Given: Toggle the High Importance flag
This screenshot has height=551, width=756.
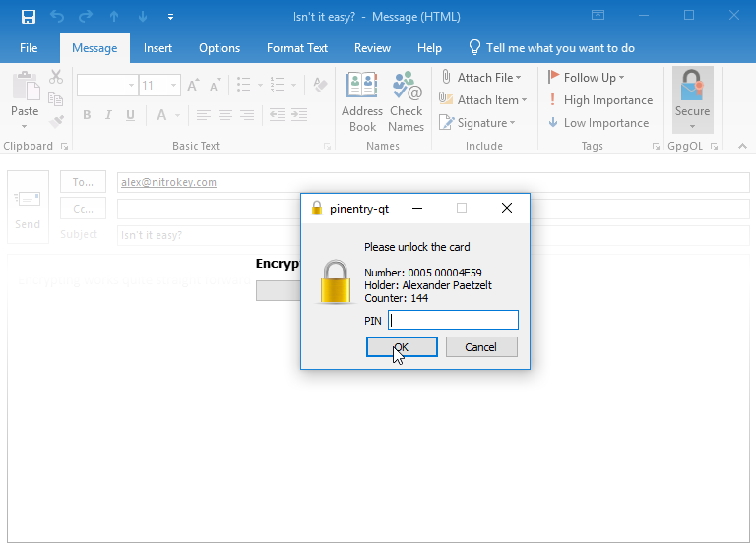Looking at the screenshot, I should (x=599, y=100).
